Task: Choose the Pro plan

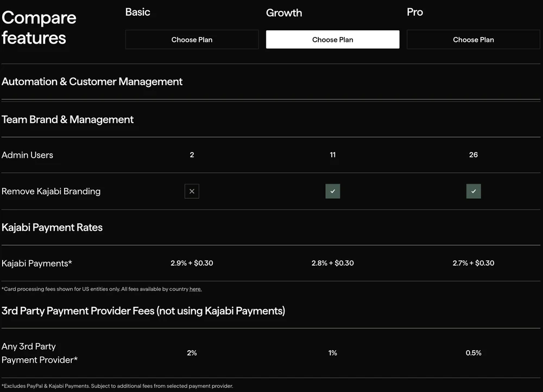Action: (x=473, y=40)
